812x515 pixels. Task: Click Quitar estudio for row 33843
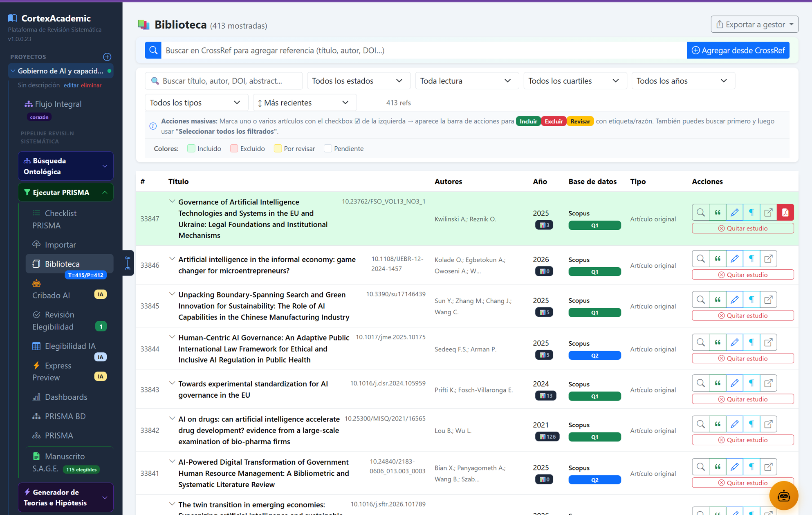pyautogui.click(x=742, y=399)
